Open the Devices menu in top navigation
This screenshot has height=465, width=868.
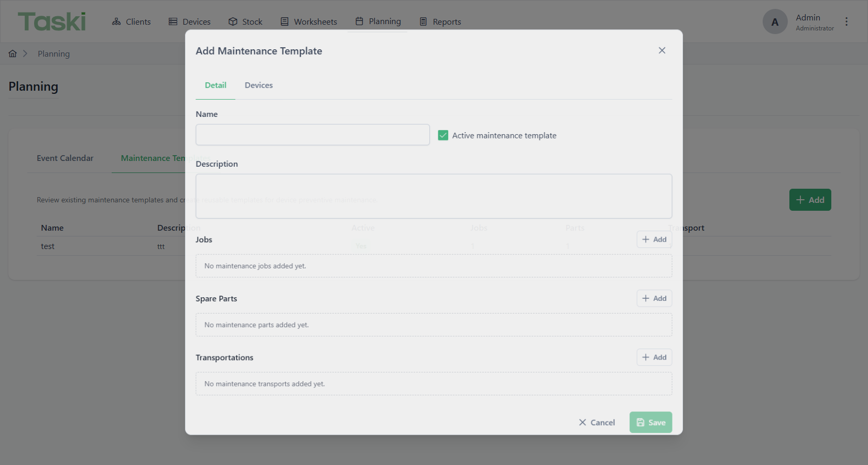[x=189, y=21]
